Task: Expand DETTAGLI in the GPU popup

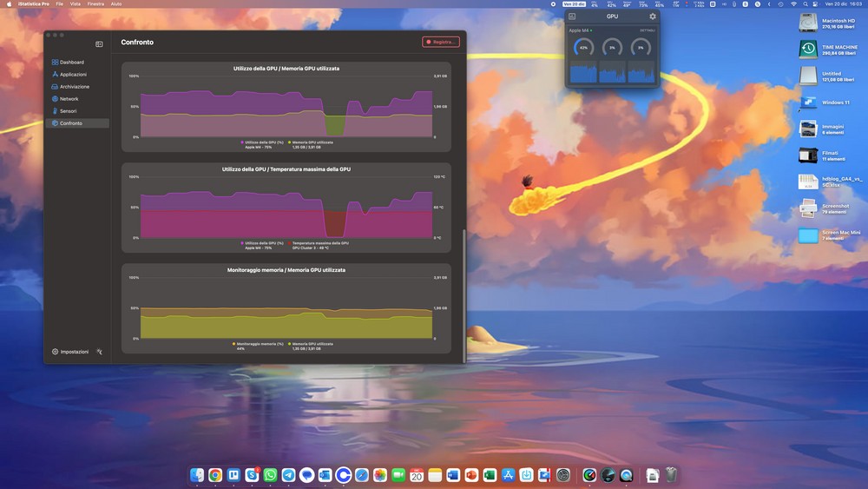Action: click(647, 30)
